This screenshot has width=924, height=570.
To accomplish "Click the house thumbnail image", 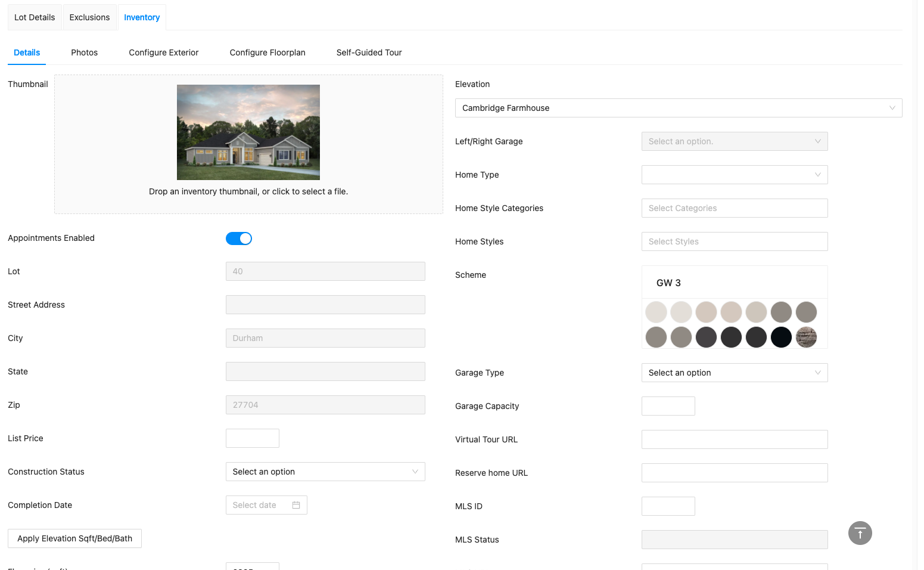I will click(248, 132).
